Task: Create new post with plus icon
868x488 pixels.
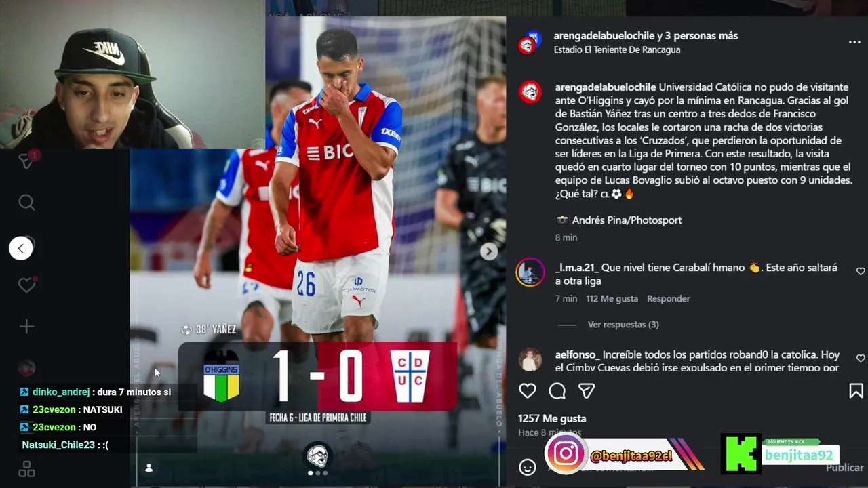Action: [26, 327]
